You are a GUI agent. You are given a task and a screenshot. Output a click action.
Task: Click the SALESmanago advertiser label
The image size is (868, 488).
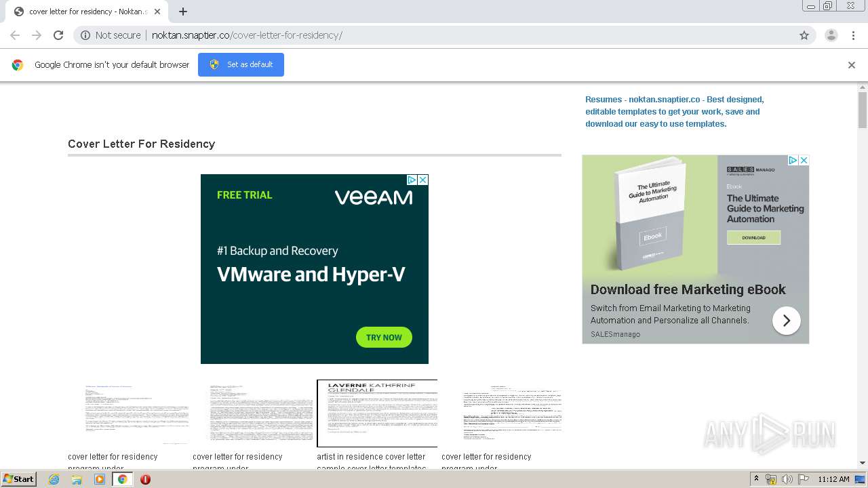615,334
